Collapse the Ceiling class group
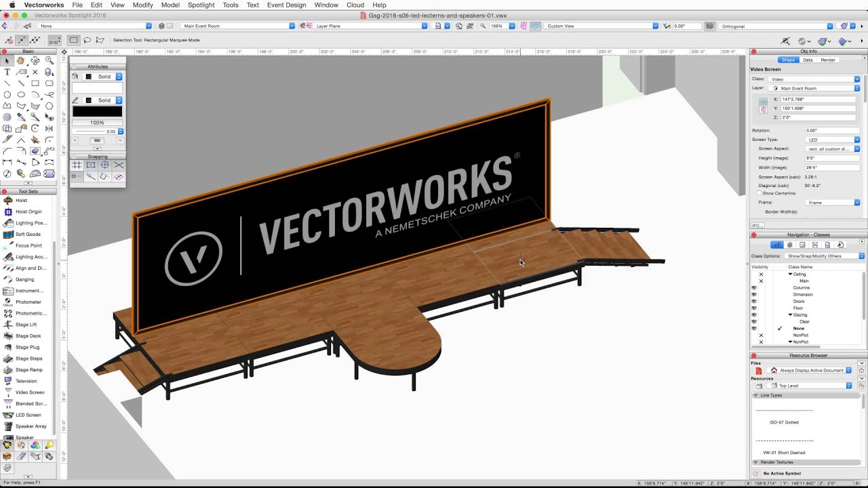 [x=790, y=274]
